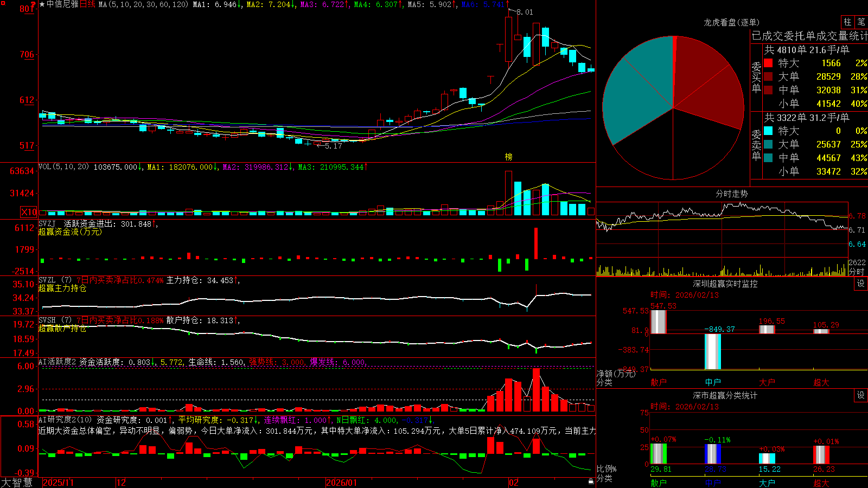868x488 pixels.
Task: Select the 2025/11 date marker on the timeline
Action: 58,483
